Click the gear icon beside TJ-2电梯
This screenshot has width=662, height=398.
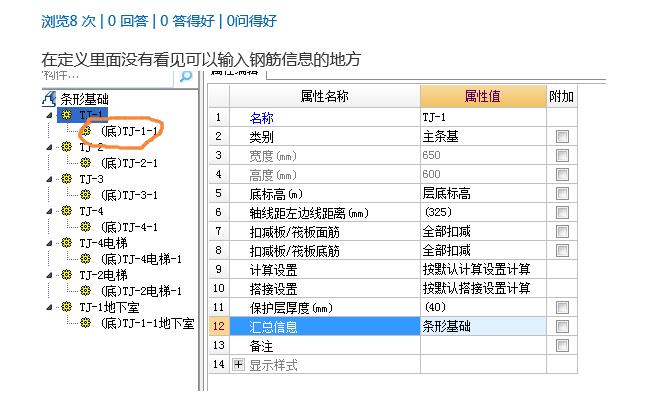click(x=66, y=275)
